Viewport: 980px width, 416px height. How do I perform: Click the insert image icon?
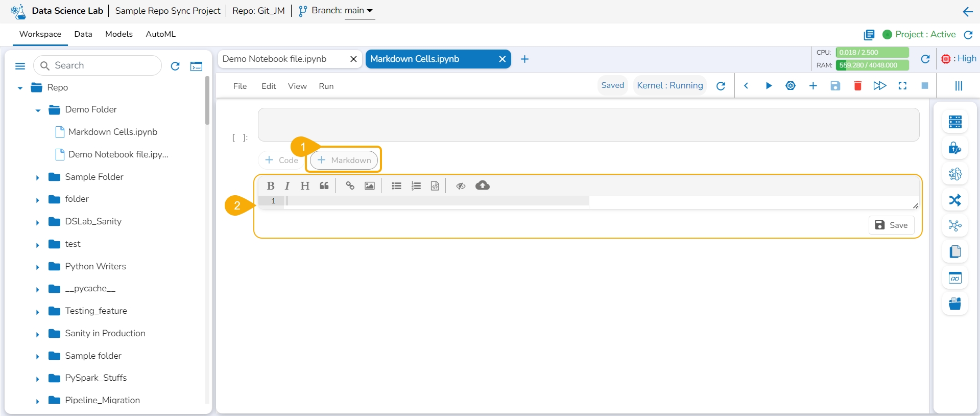pyautogui.click(x=370, y=186)
